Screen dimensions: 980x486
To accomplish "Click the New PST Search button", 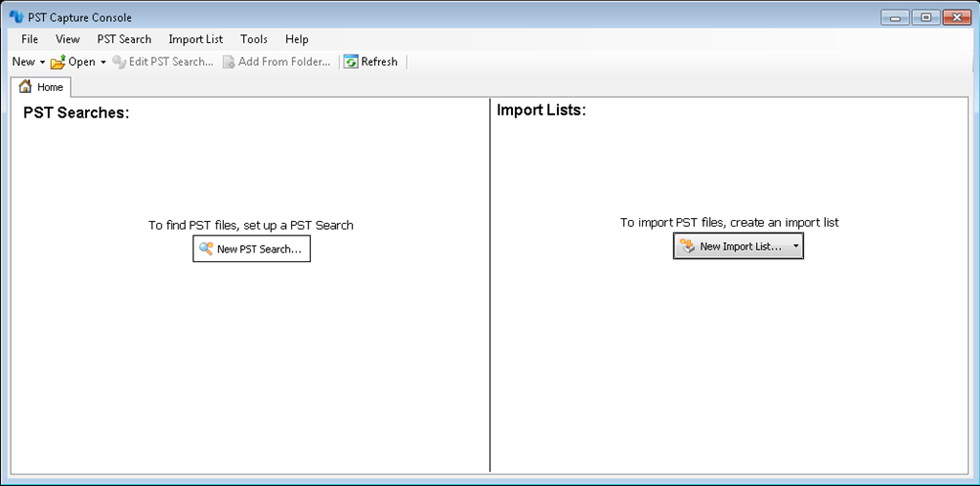I will click(252, 249).
